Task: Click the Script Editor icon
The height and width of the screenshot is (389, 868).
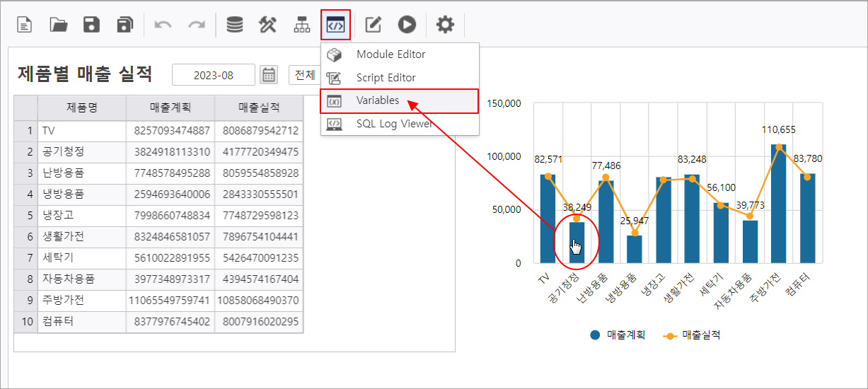Action: (335, 78)
